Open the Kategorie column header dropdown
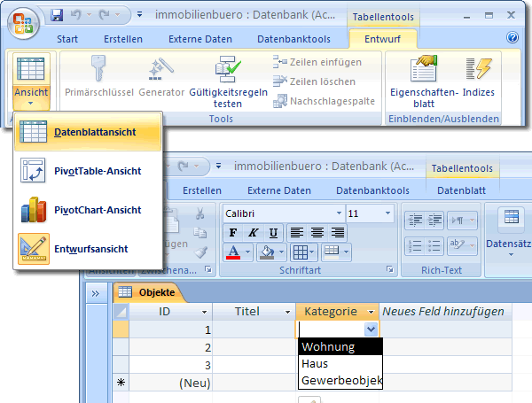This screenshot has width=532, height=403. [371, 312]
